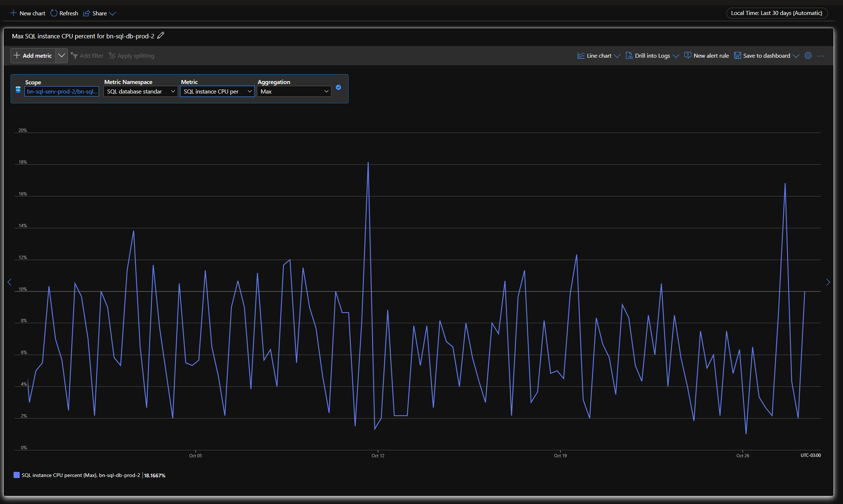The height and width of the screenshot is (504, 843).
Task: Click the Refresh icon
Action: [54, 13]
